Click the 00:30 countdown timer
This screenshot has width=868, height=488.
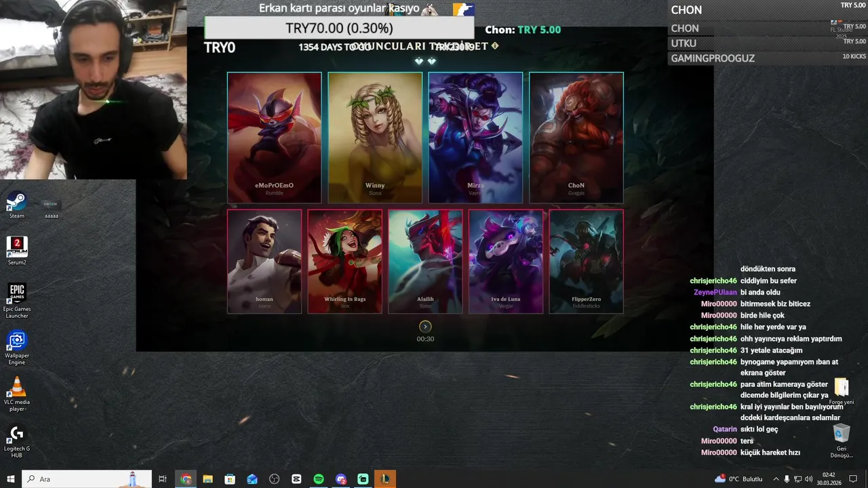(x=425, y=339)
